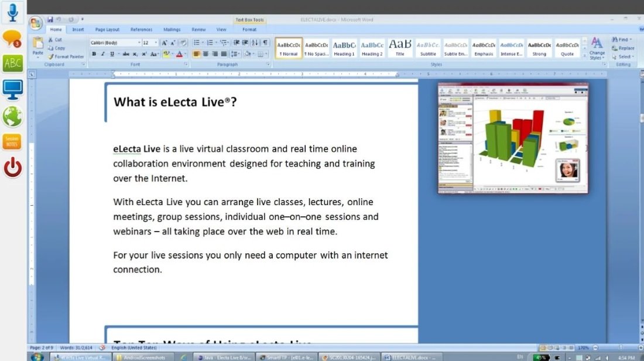Image resolution: width=644 pixels, height=361 pixels.
Task: Click the eLecta Live screenshot image
Action: point(513,138)
